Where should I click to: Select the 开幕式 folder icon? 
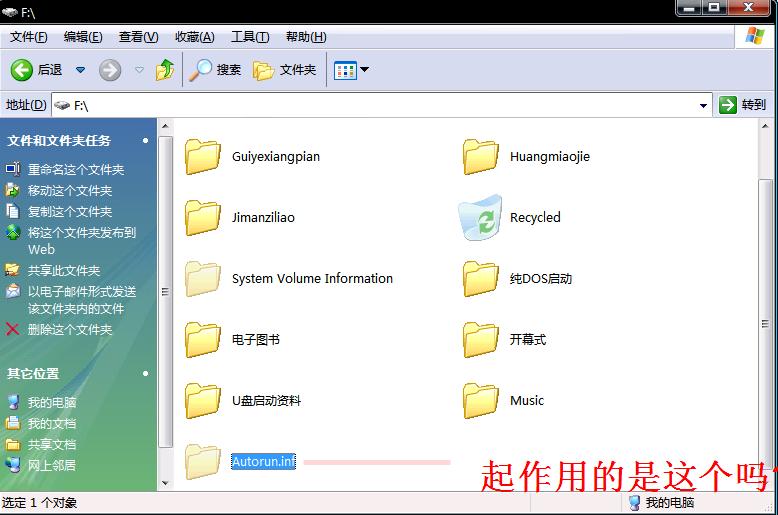pos(481,340)
